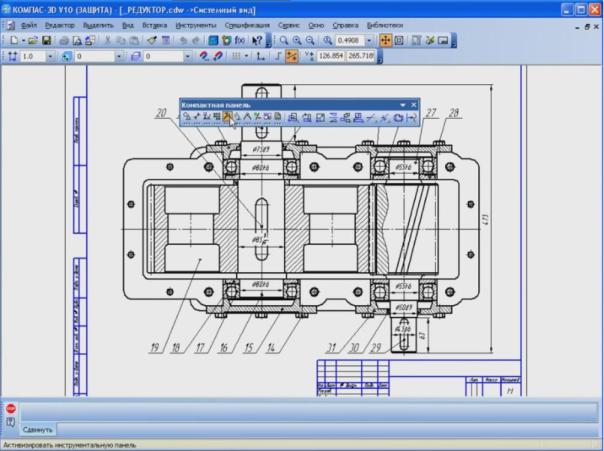Close the Компактная панель floating panel
Screen dimensions: 604x451
click(412, 104)
